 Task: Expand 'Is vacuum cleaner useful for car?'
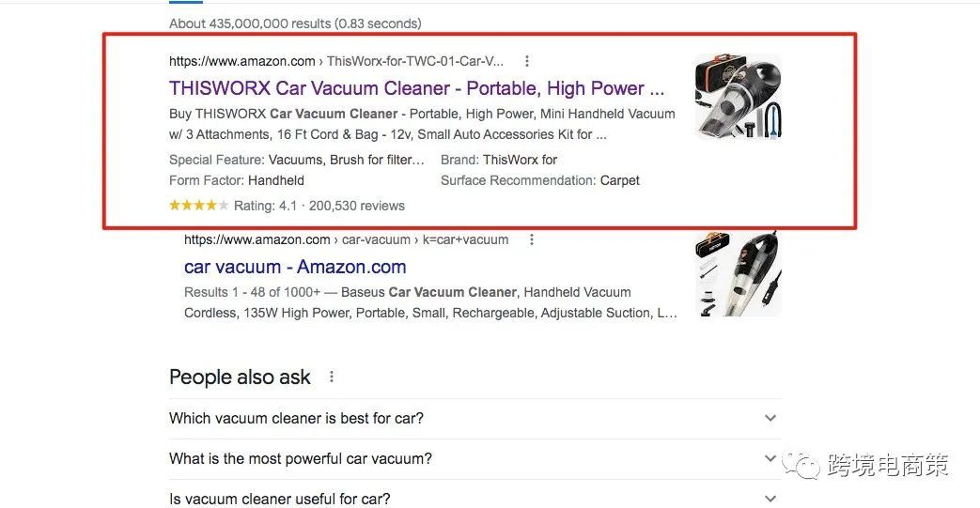click(x=475, y=499)
